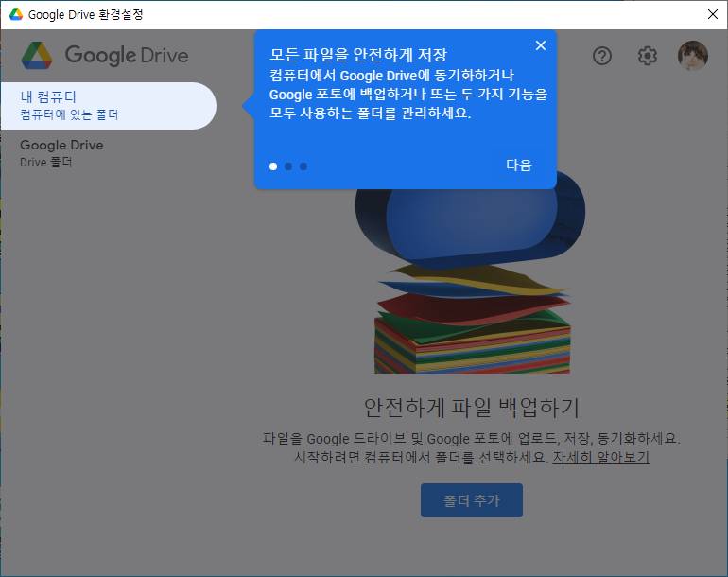Click the stacked files illustration
The height and width of the screenshot is (577, 728).
(470, 271)
